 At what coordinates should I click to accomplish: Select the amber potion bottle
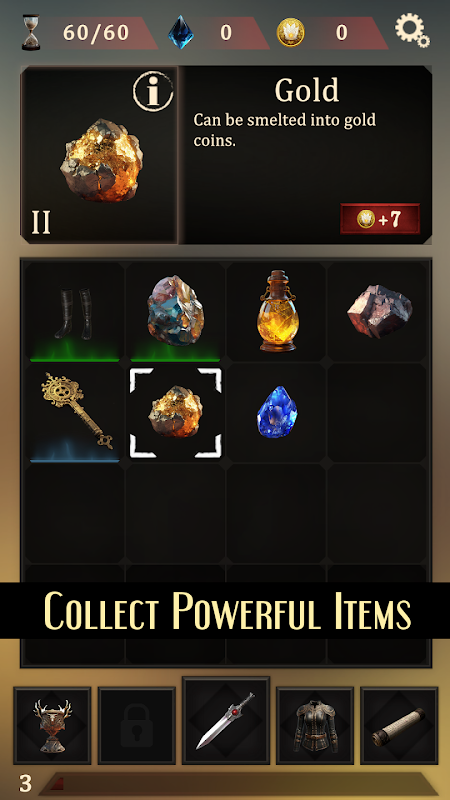(276, 312)
